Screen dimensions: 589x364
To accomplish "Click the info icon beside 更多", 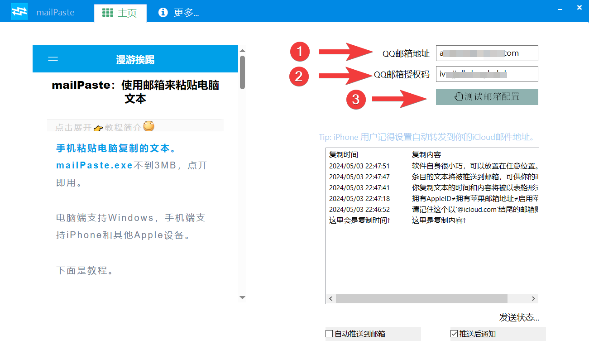I will click(x=163, y=13).
